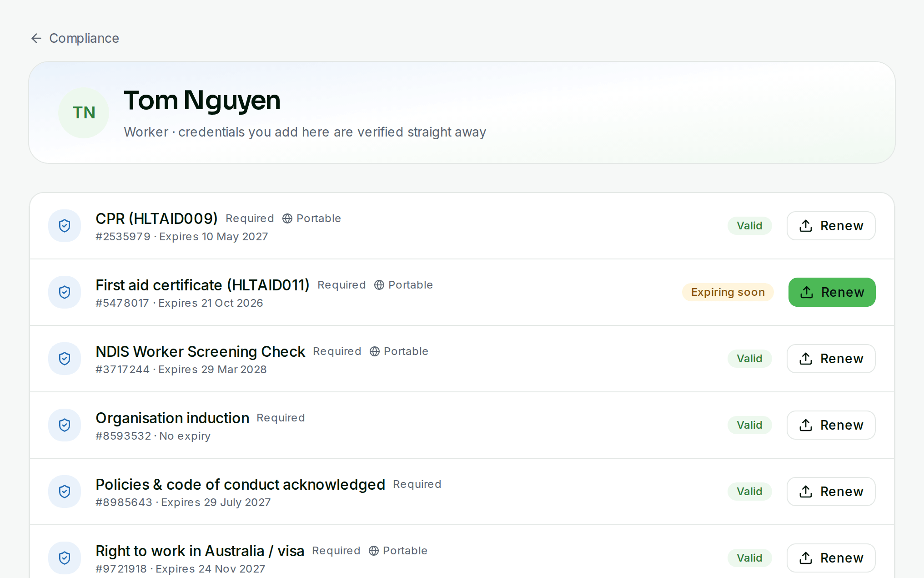
Task: Click the shield icon for Organisation induction
Action: (x=65, y=425)
